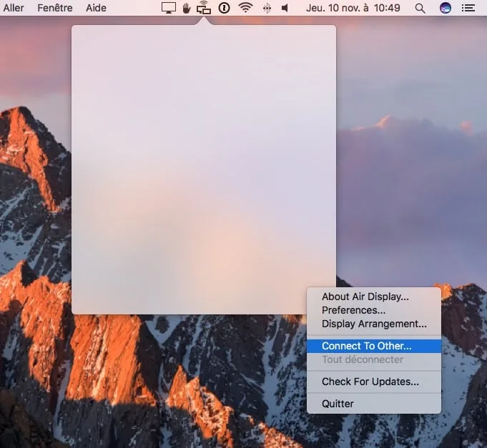Open the Aide menu
The image size is (487, 448).
pos(96,8)
